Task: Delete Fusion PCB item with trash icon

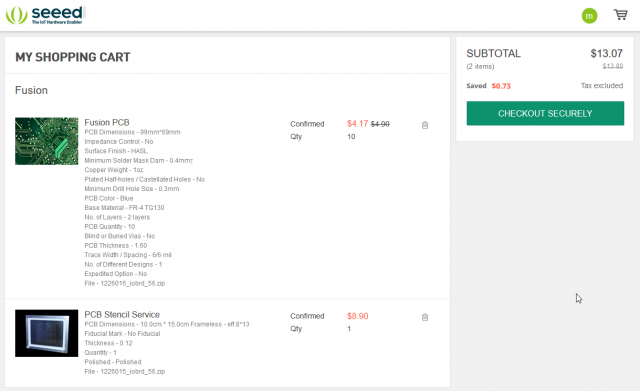Action: point(424,125)
